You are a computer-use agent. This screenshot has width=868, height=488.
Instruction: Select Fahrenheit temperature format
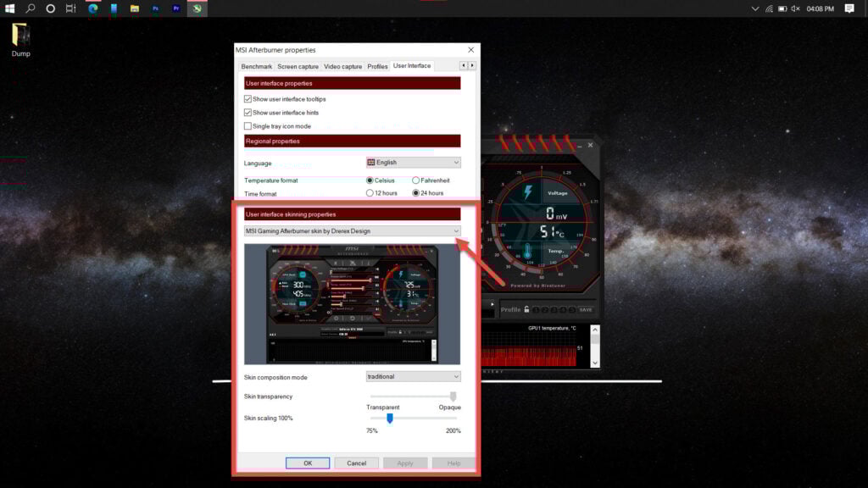415,180
